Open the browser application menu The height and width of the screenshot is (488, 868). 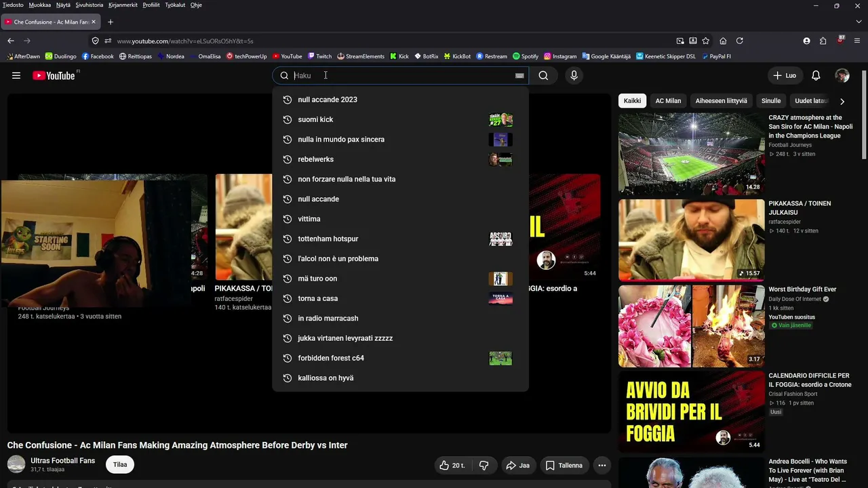[858, 41]
